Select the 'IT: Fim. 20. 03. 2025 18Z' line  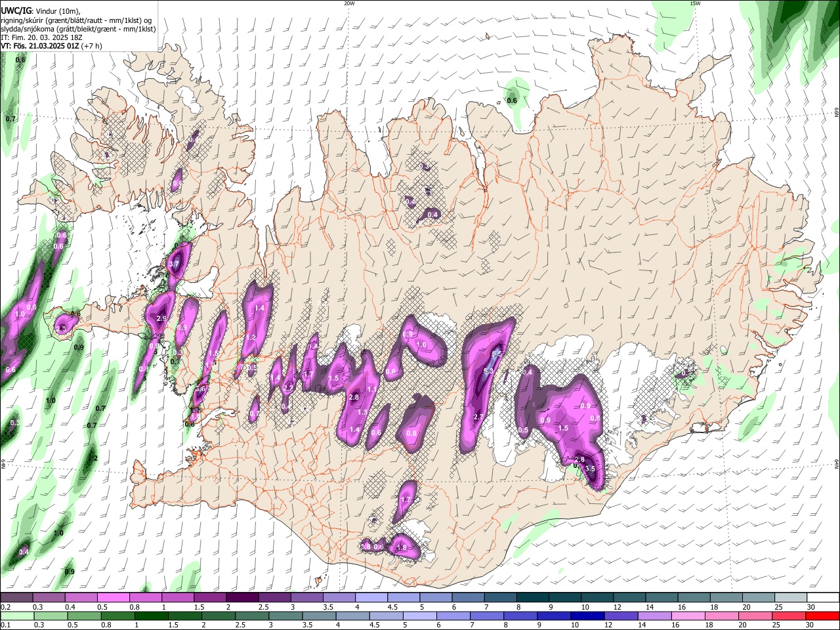pos(41,38)
